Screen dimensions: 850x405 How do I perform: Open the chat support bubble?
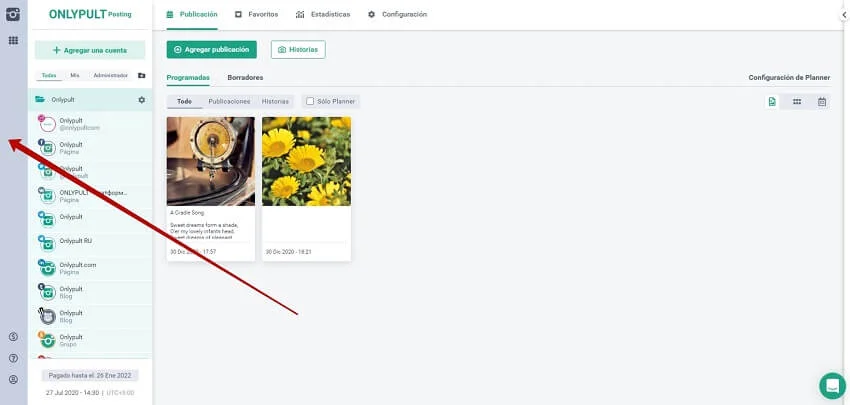point(832,385)
